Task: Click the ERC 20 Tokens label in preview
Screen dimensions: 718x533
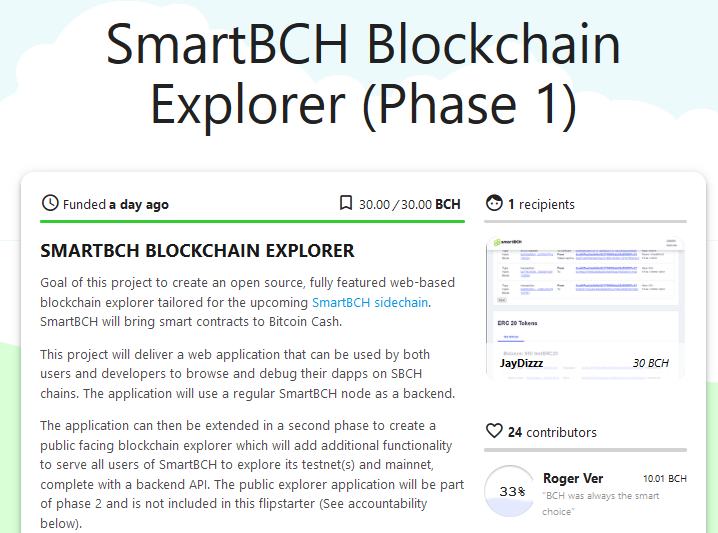Action: [x=517, y=323]
